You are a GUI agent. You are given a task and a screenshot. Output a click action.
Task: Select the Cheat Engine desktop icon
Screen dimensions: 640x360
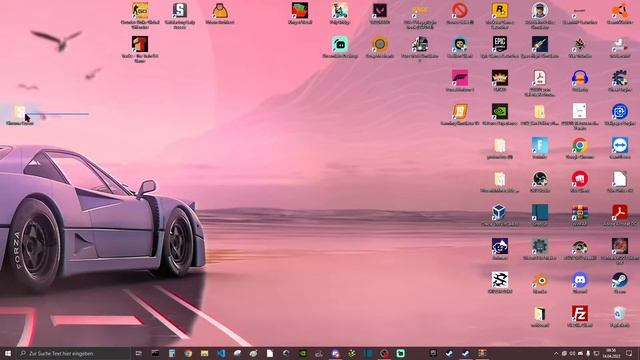[620, 80]
